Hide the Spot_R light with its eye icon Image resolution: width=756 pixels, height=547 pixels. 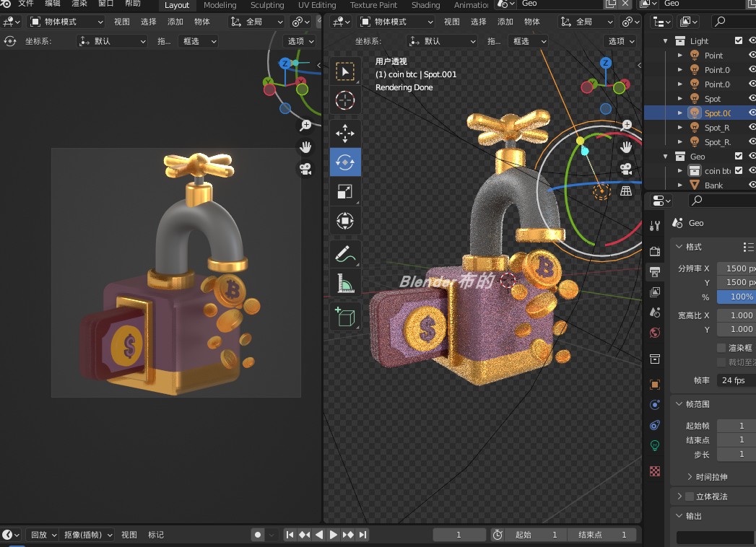pyautogui.click(x=752, y=127)
